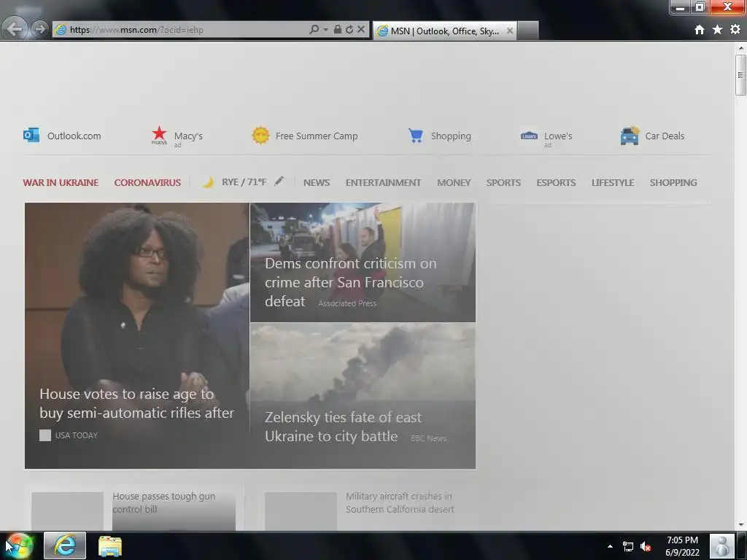Go to the SPORTS section
Viewport: 747px width, 560px height.
pyautogui.click(x=503, y=182)
